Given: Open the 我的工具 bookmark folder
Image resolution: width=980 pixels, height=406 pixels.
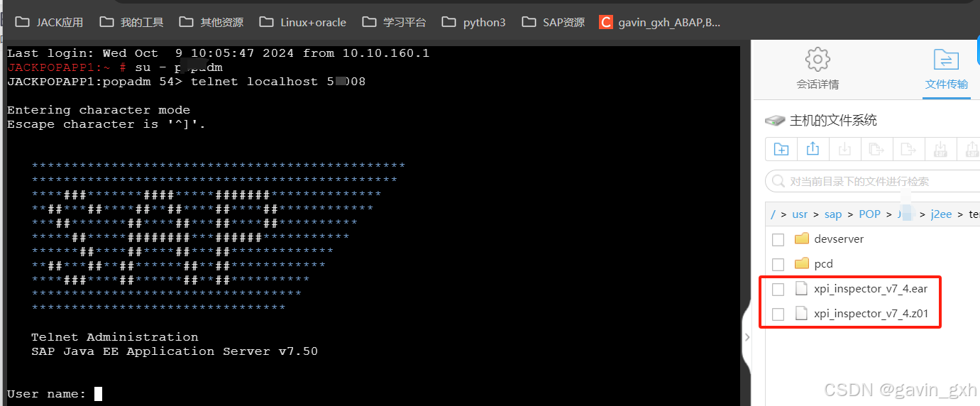Looking at the screenshot, I should coord(131,22).
